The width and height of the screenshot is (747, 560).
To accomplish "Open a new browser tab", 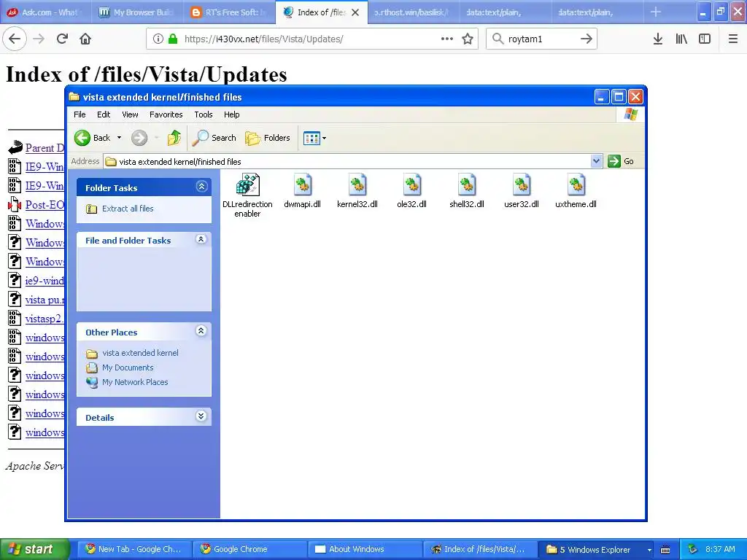I will 656,12.
